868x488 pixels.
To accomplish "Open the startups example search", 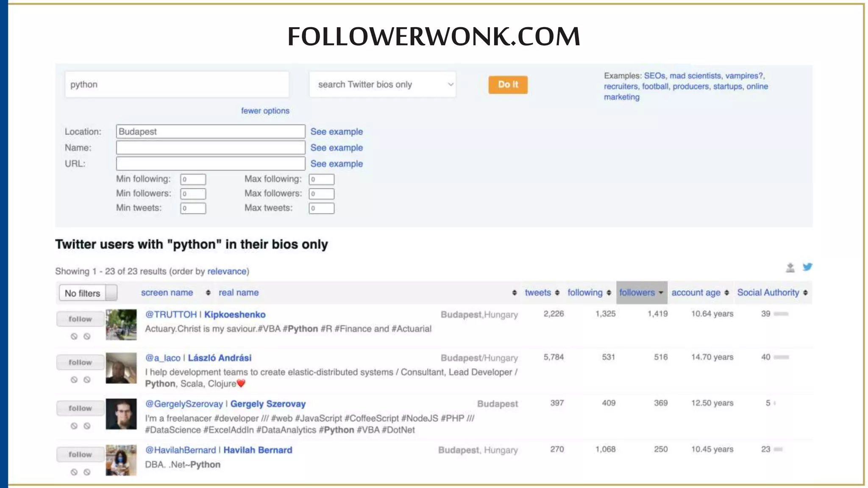I will click(x=728, y=86).
